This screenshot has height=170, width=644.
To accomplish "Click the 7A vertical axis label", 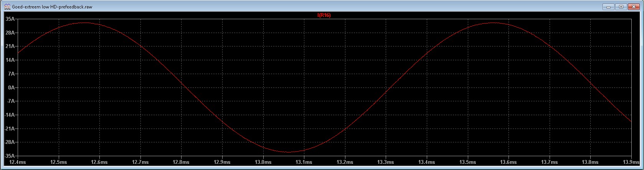I will (x=11, y=74).
